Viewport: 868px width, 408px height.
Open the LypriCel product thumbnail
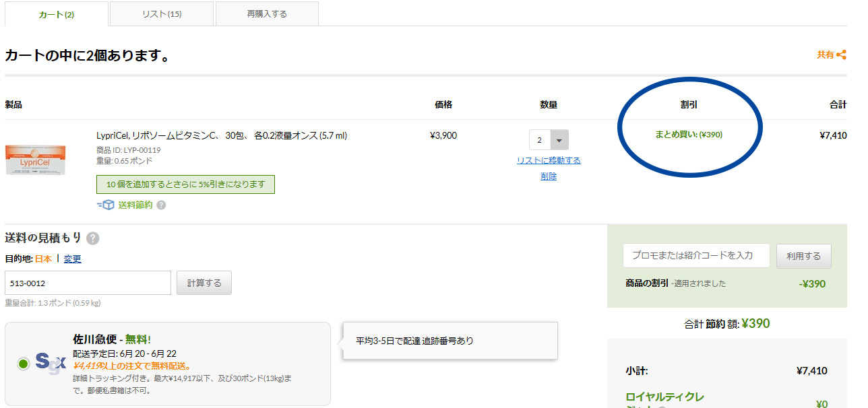click(x=36, y=160)
